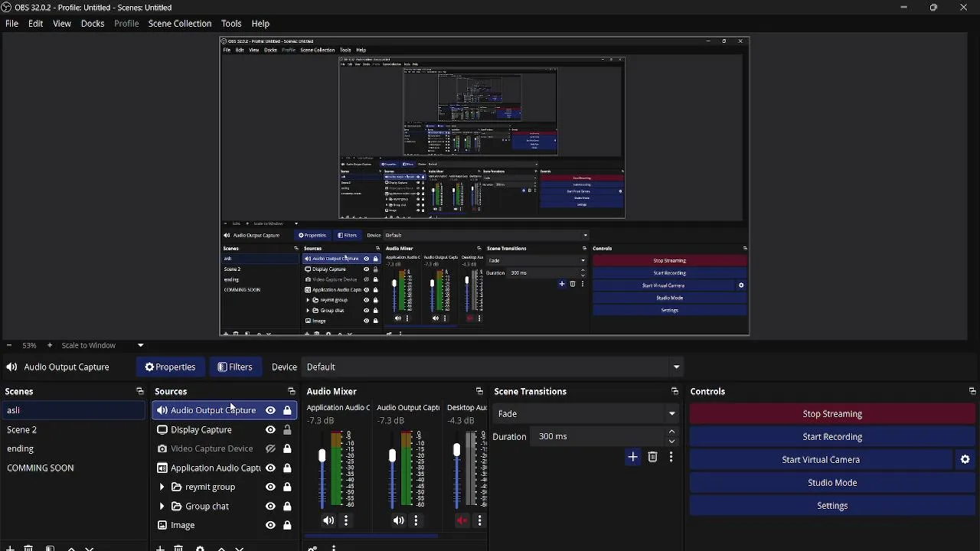Zoom in the preview with plus icon
Viewport: 980px width, 551px height.
pyautogui.click(x=50, y=345)
